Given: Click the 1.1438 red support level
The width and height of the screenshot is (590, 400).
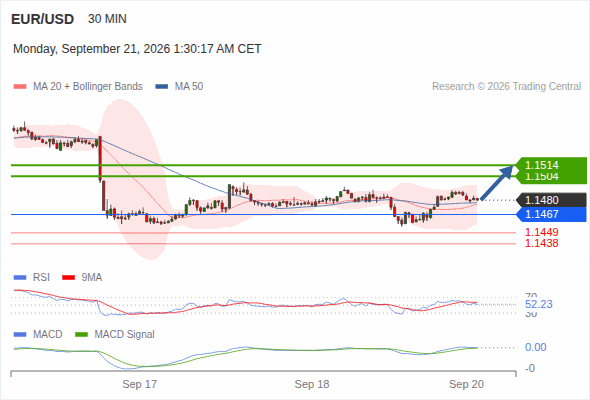Looking at the screenshot, I should [x=542, y=243].
